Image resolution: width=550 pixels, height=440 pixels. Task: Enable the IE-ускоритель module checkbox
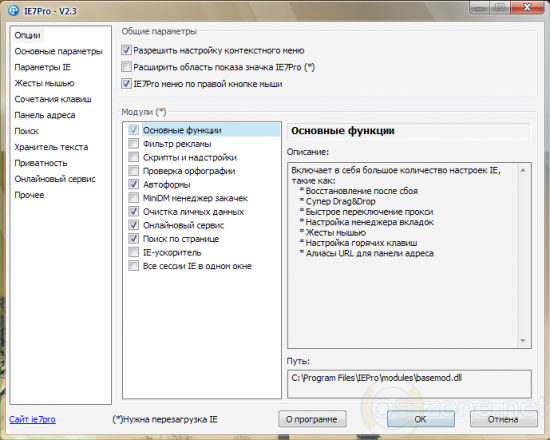click(133, 252)
